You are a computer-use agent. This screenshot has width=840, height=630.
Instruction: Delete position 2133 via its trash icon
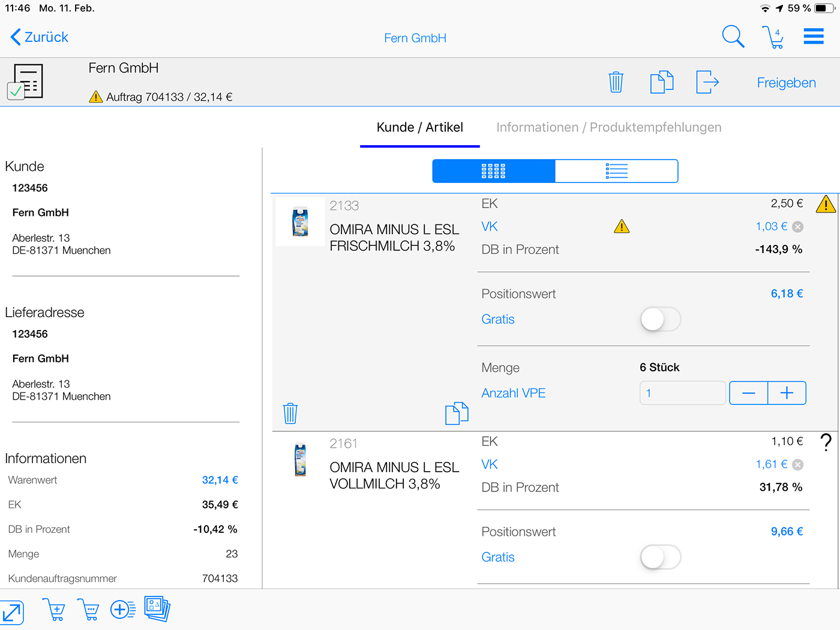click(x=290, y=413)
